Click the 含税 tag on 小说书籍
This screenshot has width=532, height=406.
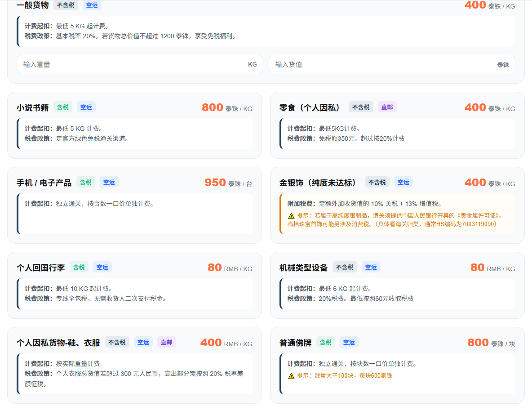point(63,107)
